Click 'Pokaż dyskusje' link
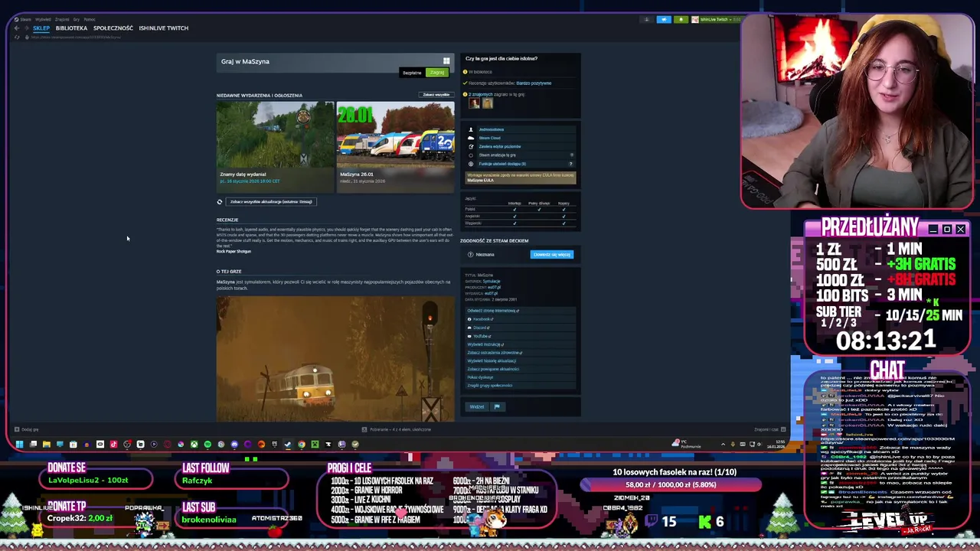Screen dimensions: 980x551 480,377
